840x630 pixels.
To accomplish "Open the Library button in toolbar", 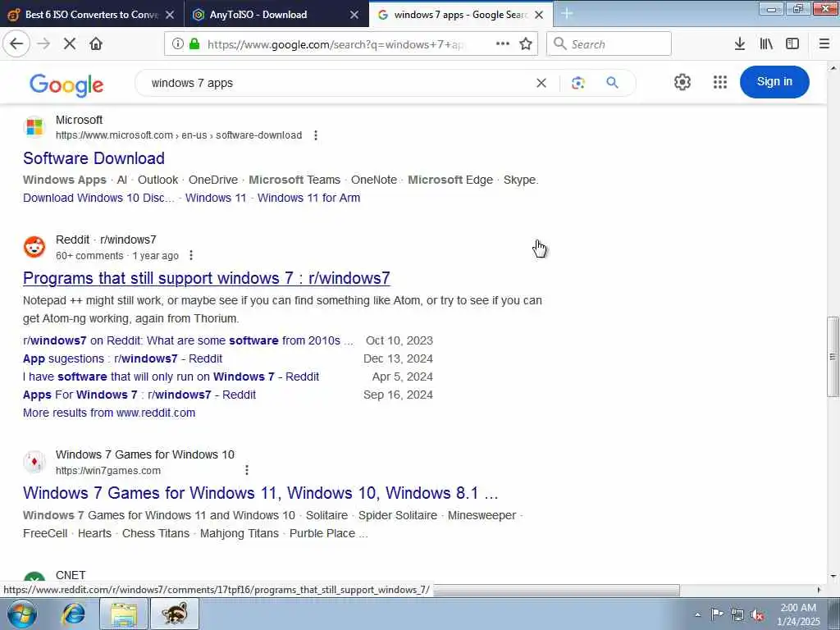I will (x=766, y=44).
